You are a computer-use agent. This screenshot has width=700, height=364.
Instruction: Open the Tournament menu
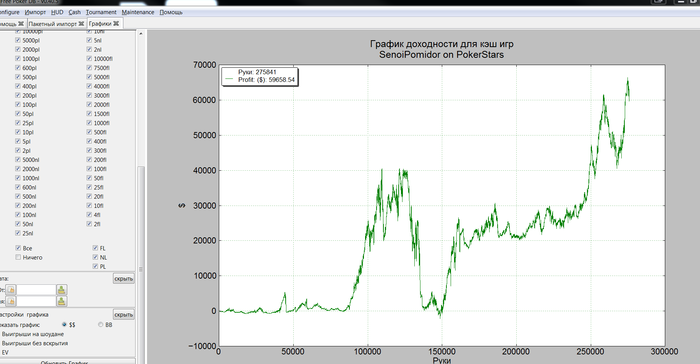[x=101, y=12]
